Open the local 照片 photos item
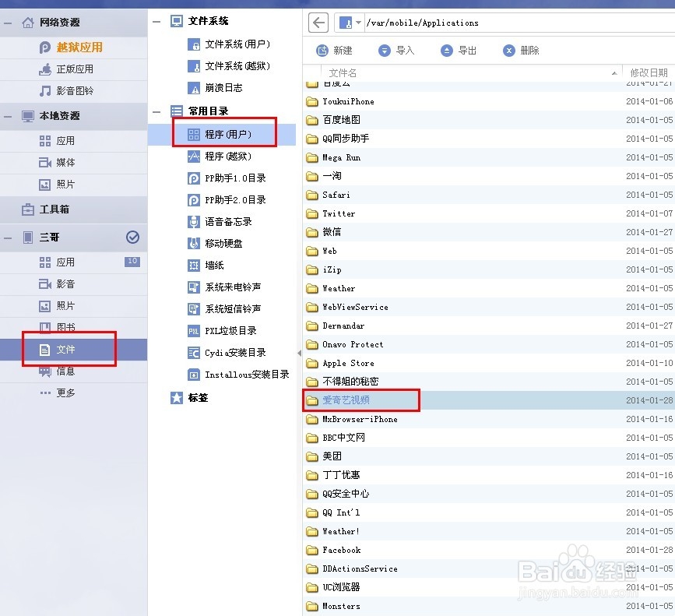This screenshot has width=675, height=616. click(73, 185)
